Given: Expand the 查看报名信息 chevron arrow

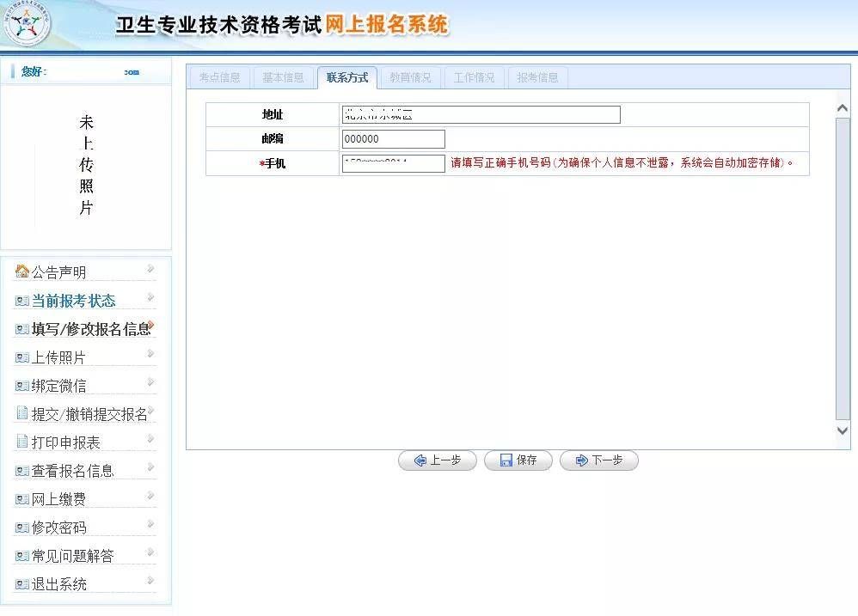Looking at the screenshot, I should (x=150, y=467).
